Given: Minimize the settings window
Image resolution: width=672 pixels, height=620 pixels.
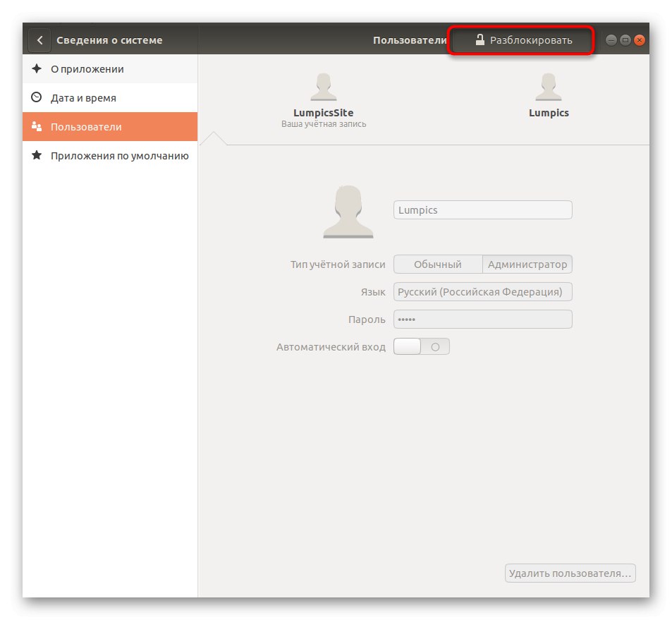Looking at the screenshot, I should (x=611, y=40).
